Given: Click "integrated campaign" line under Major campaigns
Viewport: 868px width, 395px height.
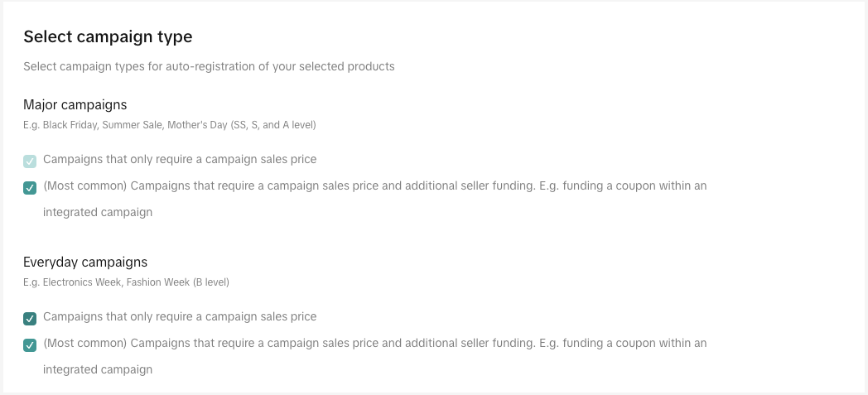Looking at the screenshot, I should 98,212.
